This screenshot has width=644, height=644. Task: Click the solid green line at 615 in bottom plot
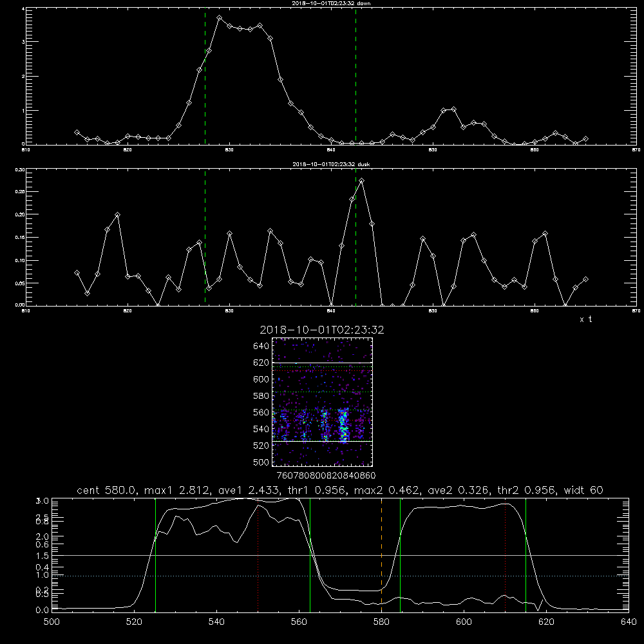click(526, 554)
